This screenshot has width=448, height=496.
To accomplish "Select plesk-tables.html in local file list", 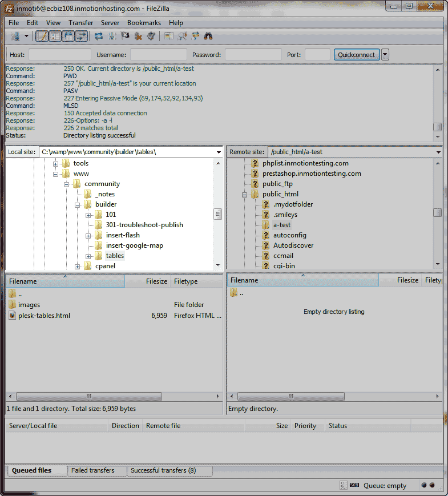I will point(45,315).
